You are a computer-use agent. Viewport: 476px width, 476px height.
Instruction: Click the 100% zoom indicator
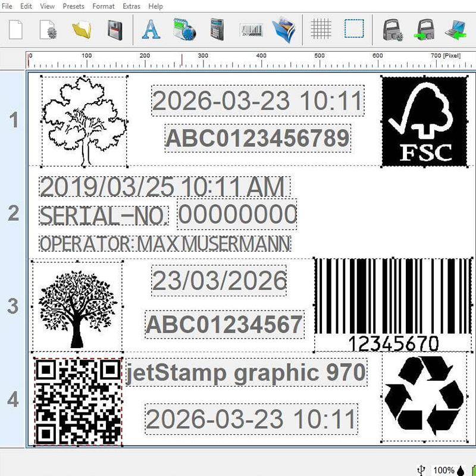[443, 471]
